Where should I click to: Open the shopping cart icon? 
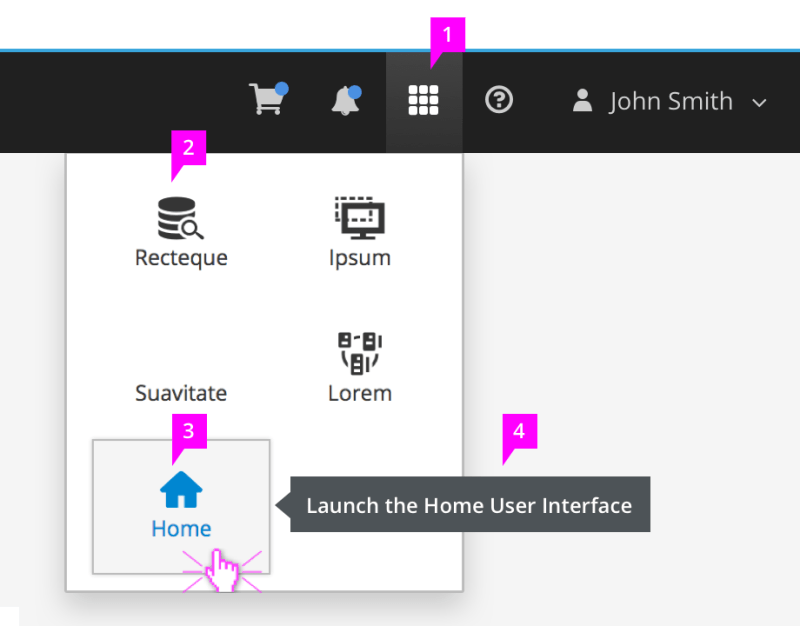[x=268, y=98]
